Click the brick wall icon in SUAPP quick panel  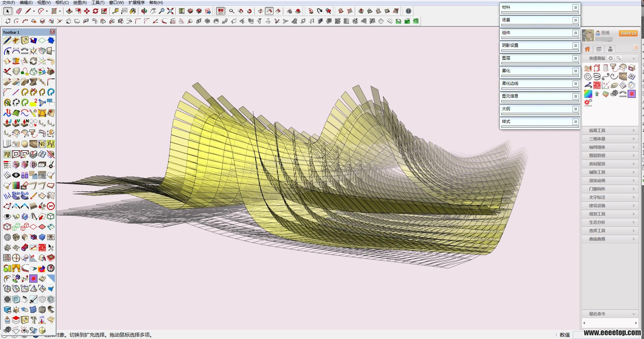[x=597, y=85]
